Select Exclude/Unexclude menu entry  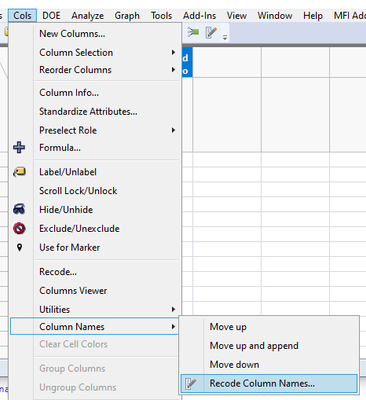[95, 228]
